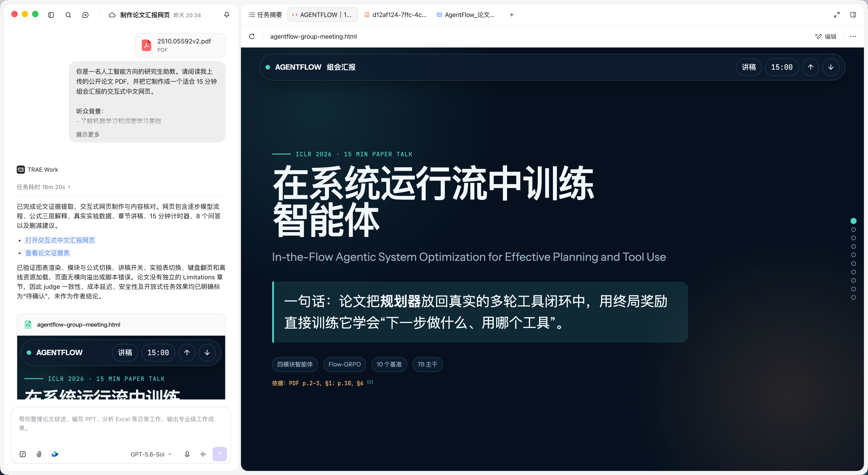Open the agentflow-group-meeting.html file card

coord(121,324)
